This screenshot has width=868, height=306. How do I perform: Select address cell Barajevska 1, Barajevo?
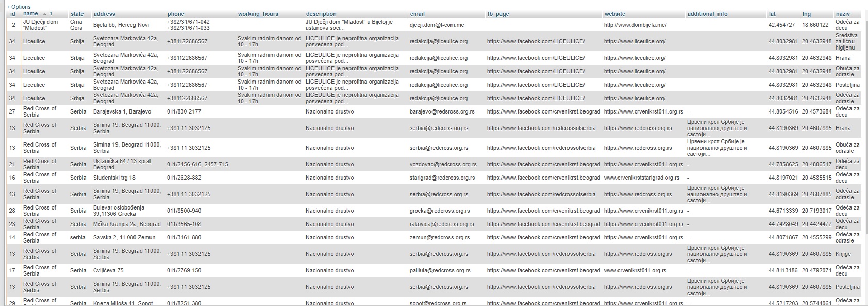[x=122, y=111]
